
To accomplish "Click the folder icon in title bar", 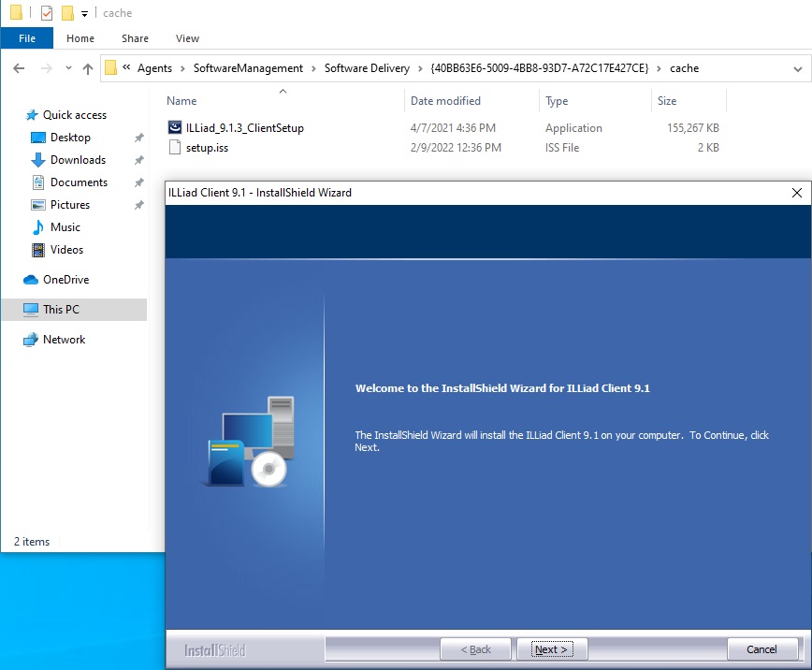I will coord(16,12).
